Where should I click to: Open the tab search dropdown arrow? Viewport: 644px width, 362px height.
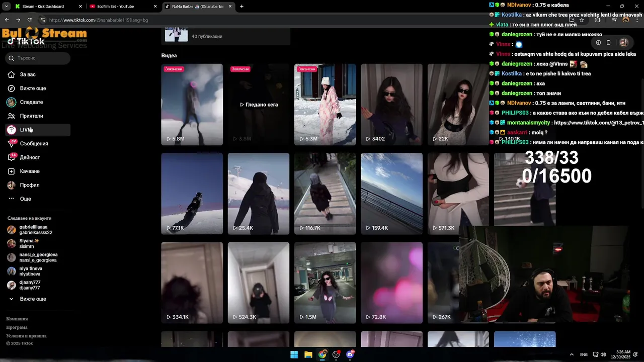(x=6, y=7)
